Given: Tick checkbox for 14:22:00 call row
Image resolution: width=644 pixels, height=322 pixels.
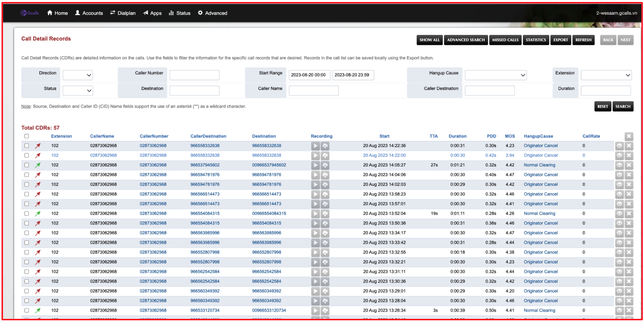Looking at the screenshot, I should tap(27, 155).
